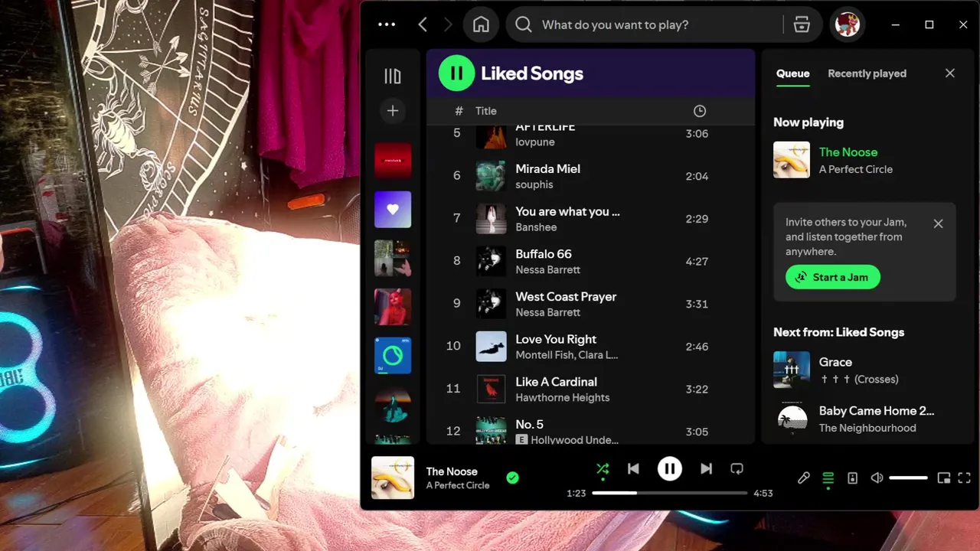980x551 pixels.
Task: Open The Neighbourhood artist in queue
Action: (867, 428)
